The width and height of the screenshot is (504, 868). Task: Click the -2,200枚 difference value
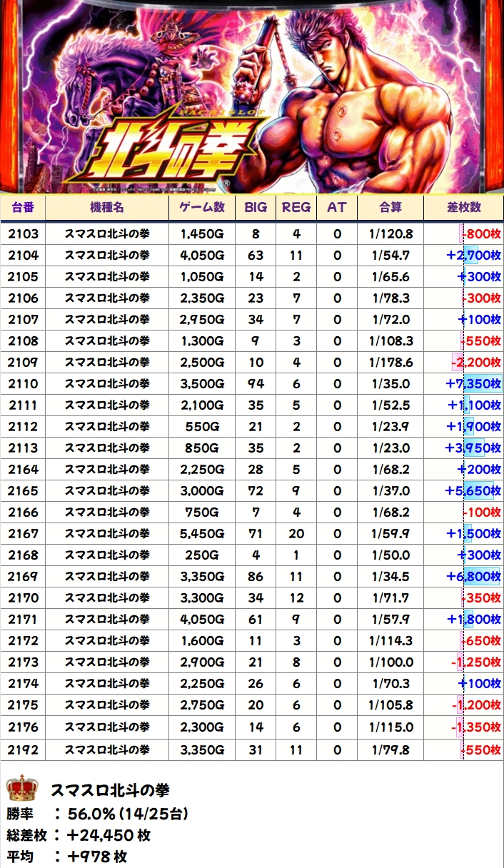[475, 362]
